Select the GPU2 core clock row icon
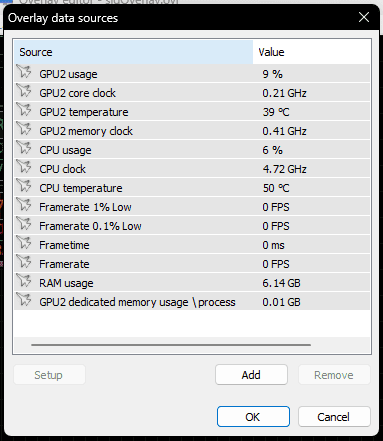 tap(24, 91)
